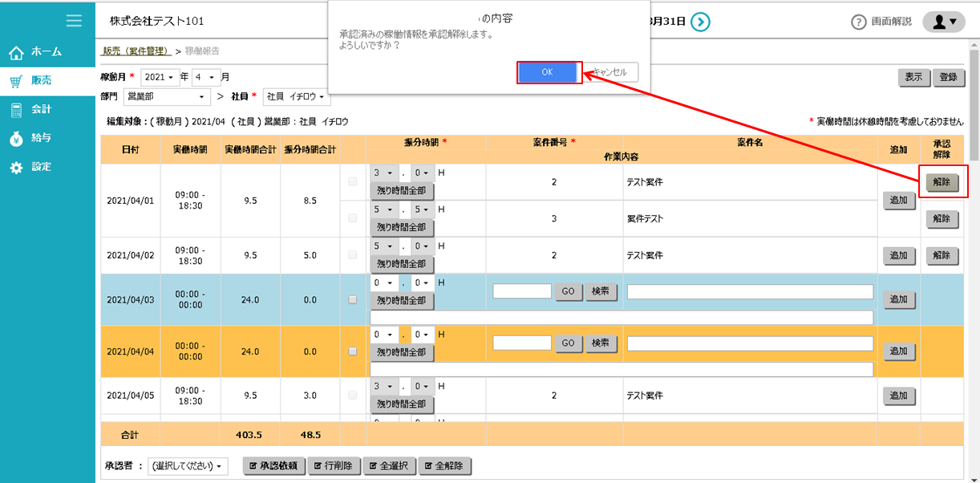The image size is (980, 483).
Task: Tick the checkbox for 2021/04/03 row
Action: (x=353, y=299)
